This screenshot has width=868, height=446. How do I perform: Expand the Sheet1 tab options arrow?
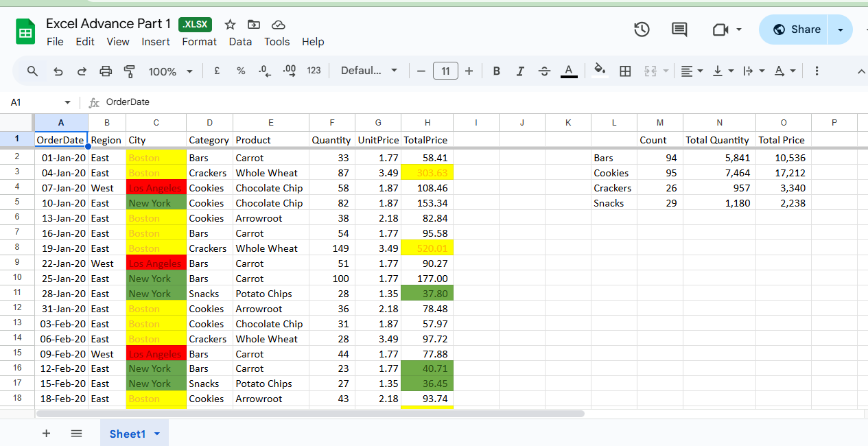tap(157, 434)
